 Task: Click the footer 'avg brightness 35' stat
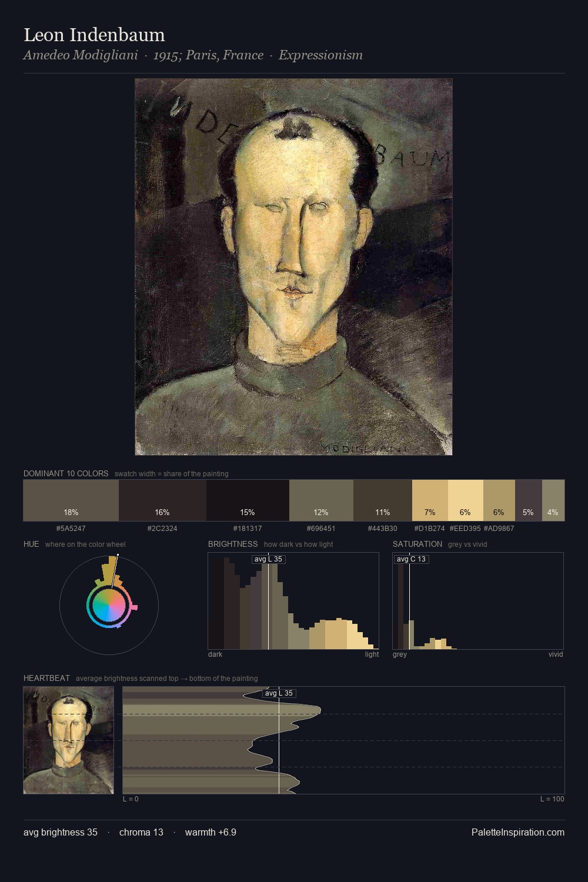tap(61, 832)
